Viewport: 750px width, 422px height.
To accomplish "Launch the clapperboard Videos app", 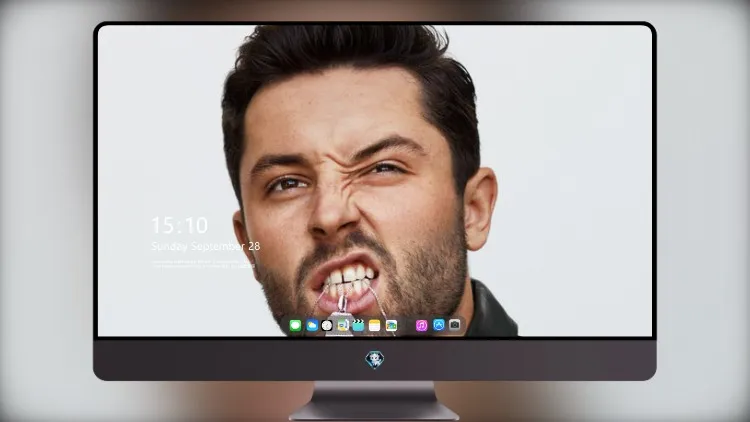I will coord(358,326).
